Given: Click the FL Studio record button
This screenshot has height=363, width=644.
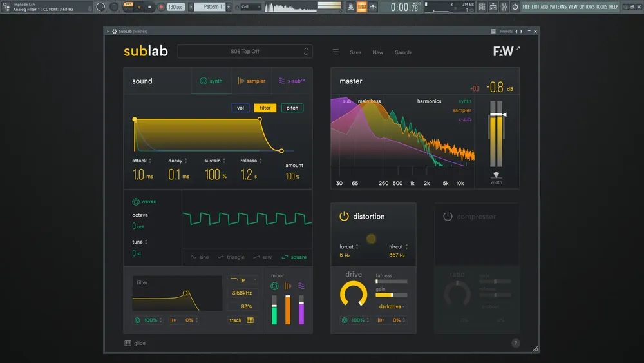Looking at the screenshot, I should click(x=161, y=7).
